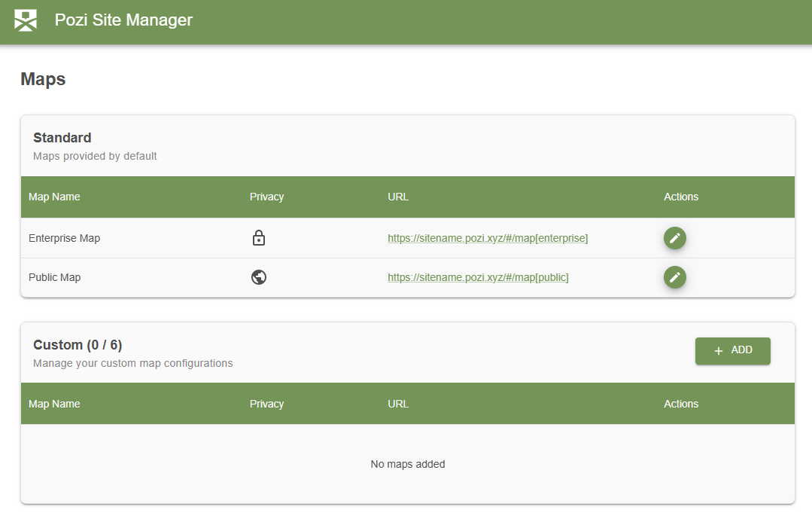Select the Enterprise Map row's privacy indicator

(x=259, y=237)
